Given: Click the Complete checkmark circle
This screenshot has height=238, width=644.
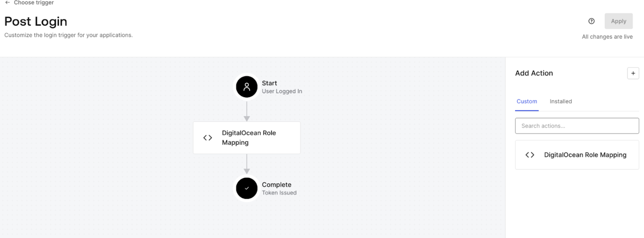Looking at the screenshot, I should click(x=246, y=188).
